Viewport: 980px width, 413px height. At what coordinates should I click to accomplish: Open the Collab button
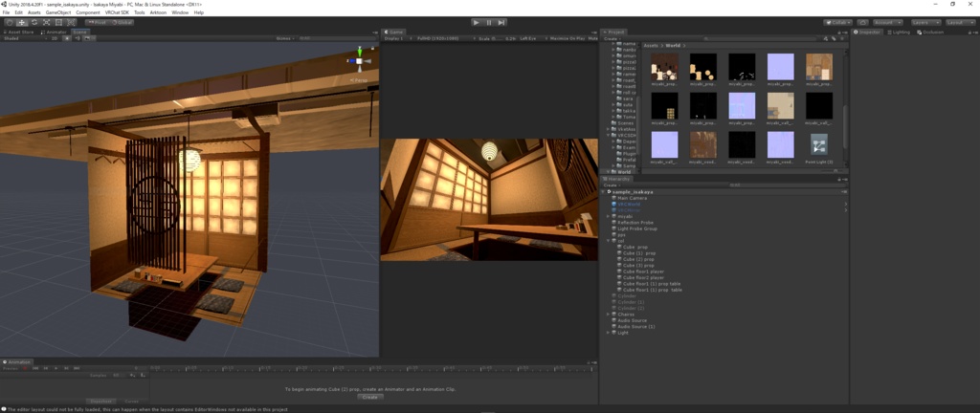tap(837, 22)
